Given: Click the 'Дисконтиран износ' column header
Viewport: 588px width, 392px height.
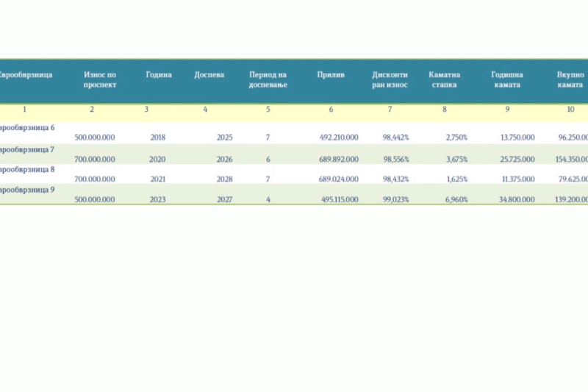Looking at the screenshot, I should tap(390, 79).
